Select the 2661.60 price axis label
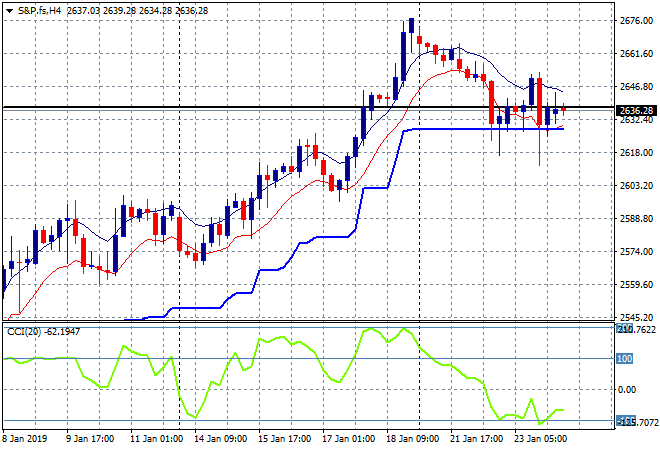This screenshot has width=660, height=450. (x=636, y=53)
